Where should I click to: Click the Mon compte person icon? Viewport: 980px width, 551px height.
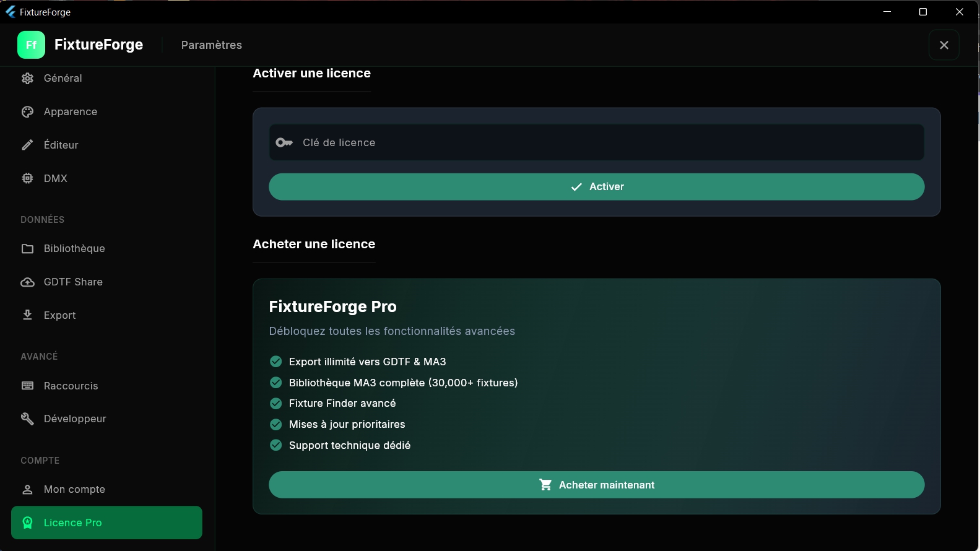(x=27, y=489)
